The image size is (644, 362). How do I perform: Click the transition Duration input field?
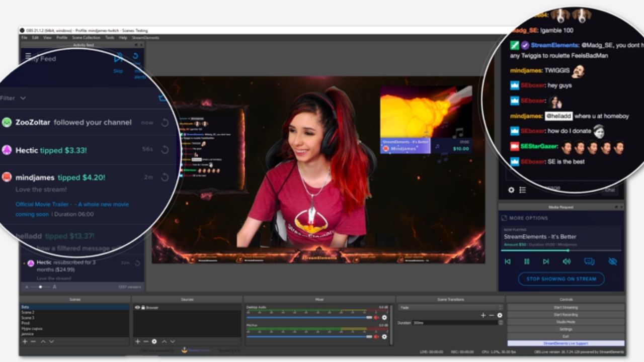pos(455,323)
